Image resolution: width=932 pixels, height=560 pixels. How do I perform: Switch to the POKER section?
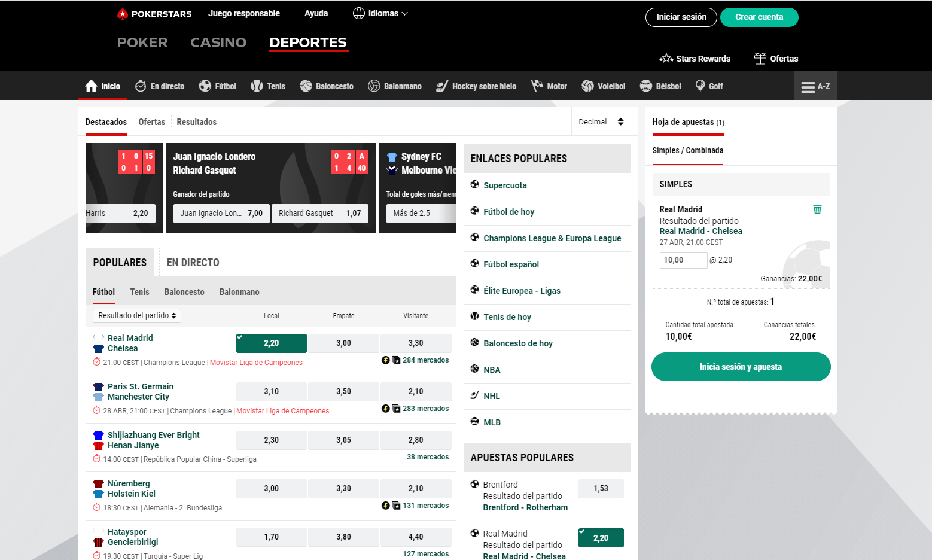[142, 42]
